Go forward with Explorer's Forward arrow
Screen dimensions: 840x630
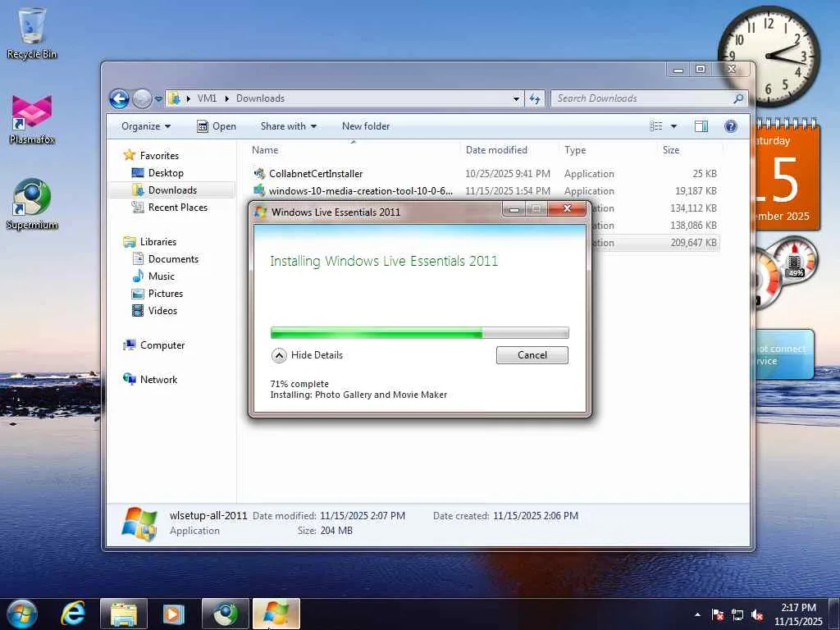(x=142, y=98)
